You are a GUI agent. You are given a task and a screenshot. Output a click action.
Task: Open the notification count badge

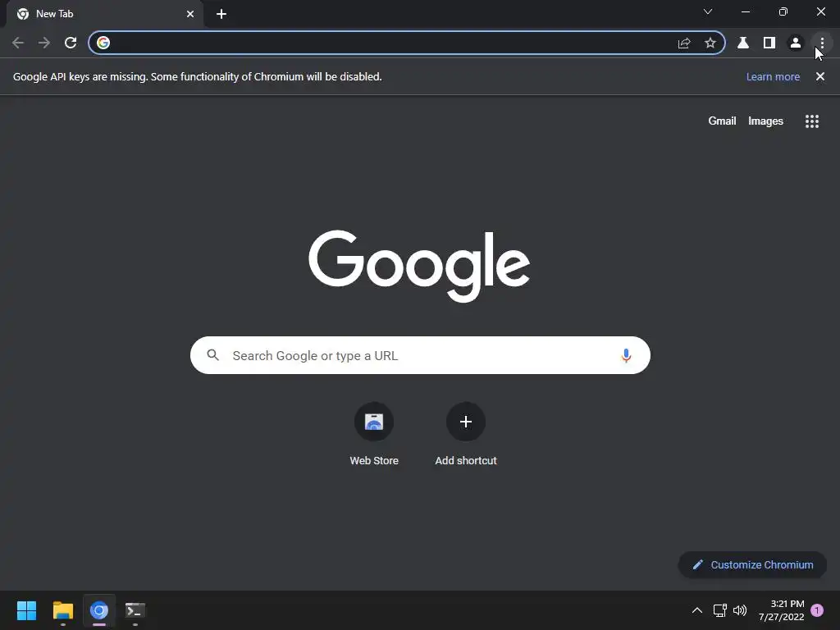pos(817,610)
